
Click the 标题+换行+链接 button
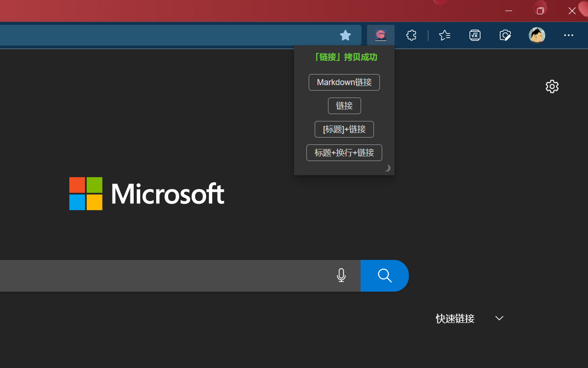pos(344,153)
